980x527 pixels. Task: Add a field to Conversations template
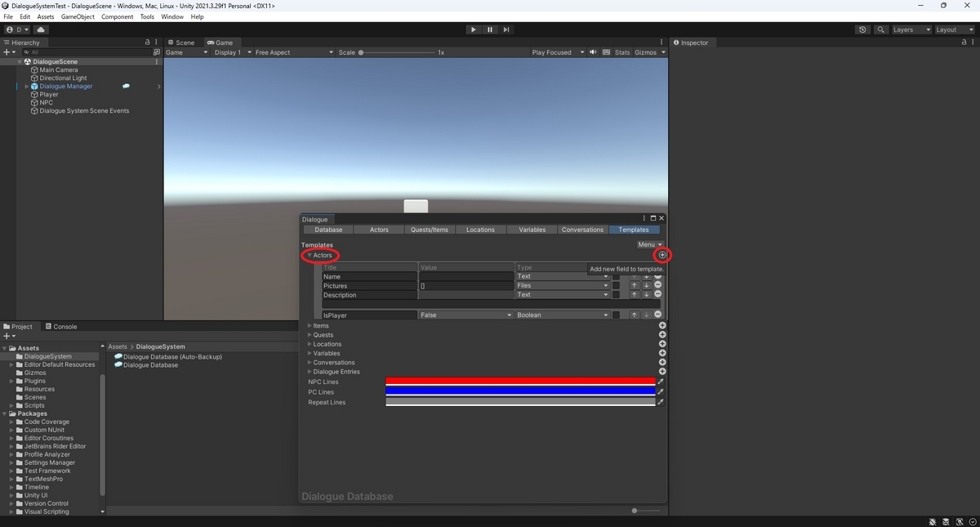[662, 362]
